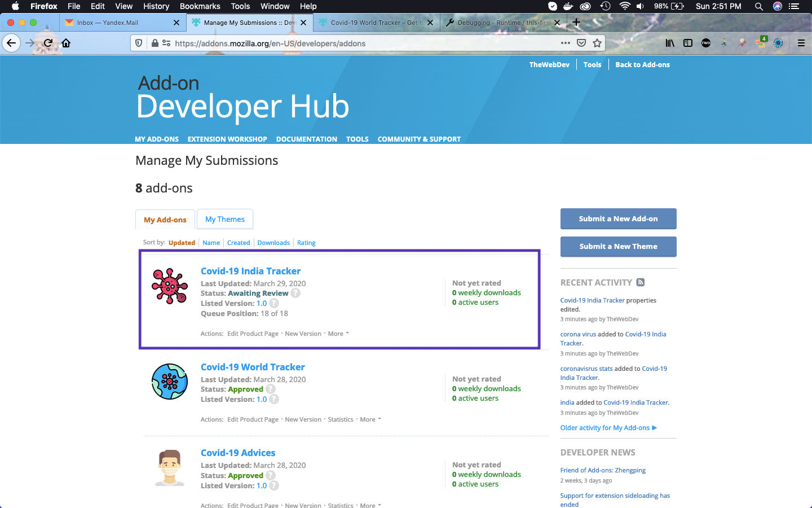Open Community & Support nav item
Viewport: 812px width, 508px height.
point(419,139)
